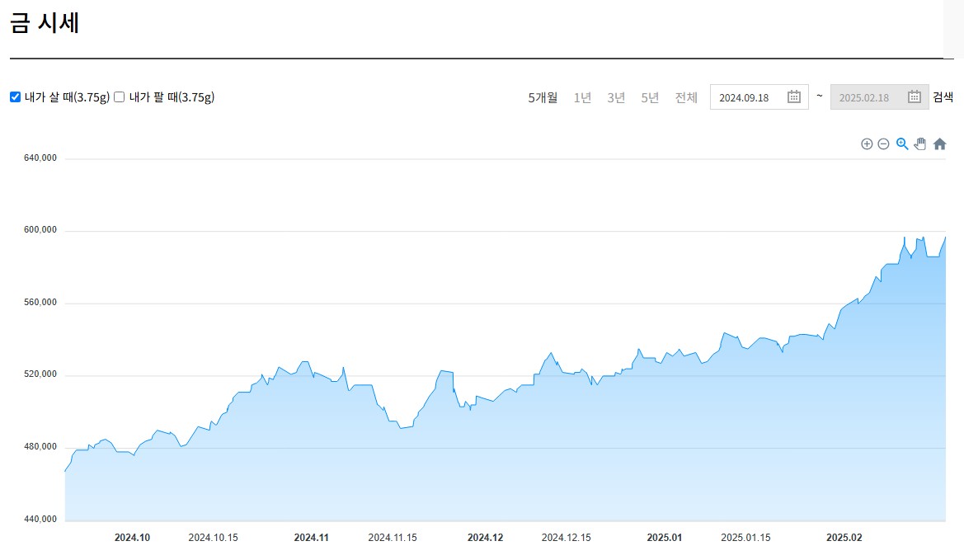Click the 내가 살 때(3.75g) label text

[x=67, y=97]
